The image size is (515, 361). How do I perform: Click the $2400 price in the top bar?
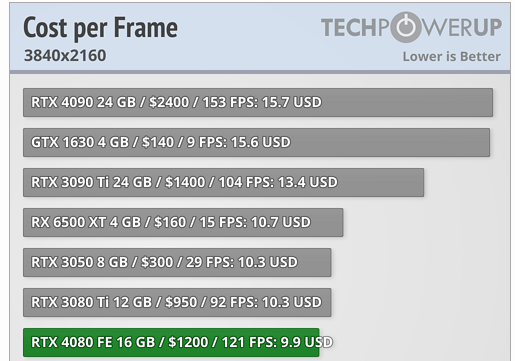[169, 102]
